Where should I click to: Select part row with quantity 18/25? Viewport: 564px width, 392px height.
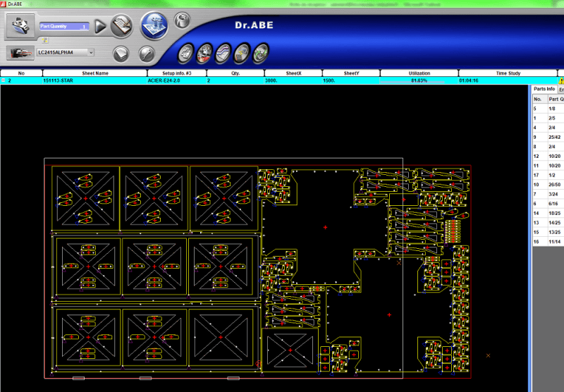548,213
